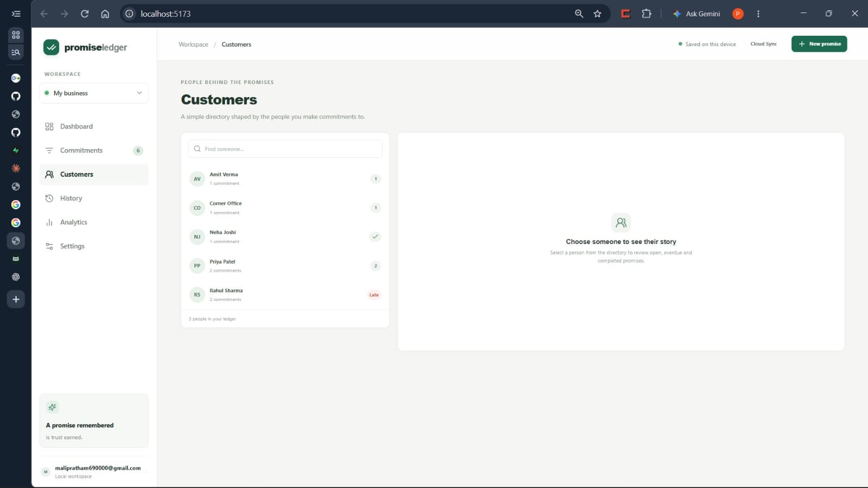Click the site info icon in address bar

129,14
